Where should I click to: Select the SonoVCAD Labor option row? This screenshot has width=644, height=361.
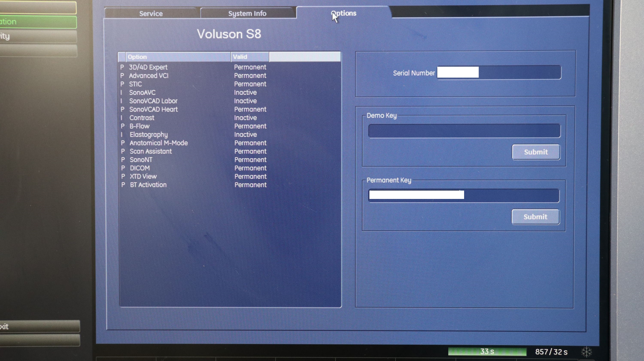coord(230,101)
